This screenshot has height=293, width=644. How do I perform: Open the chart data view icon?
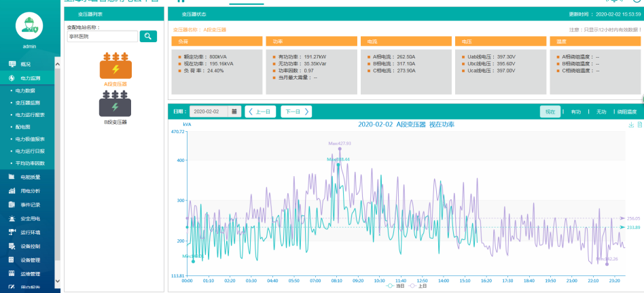point(639,125)
